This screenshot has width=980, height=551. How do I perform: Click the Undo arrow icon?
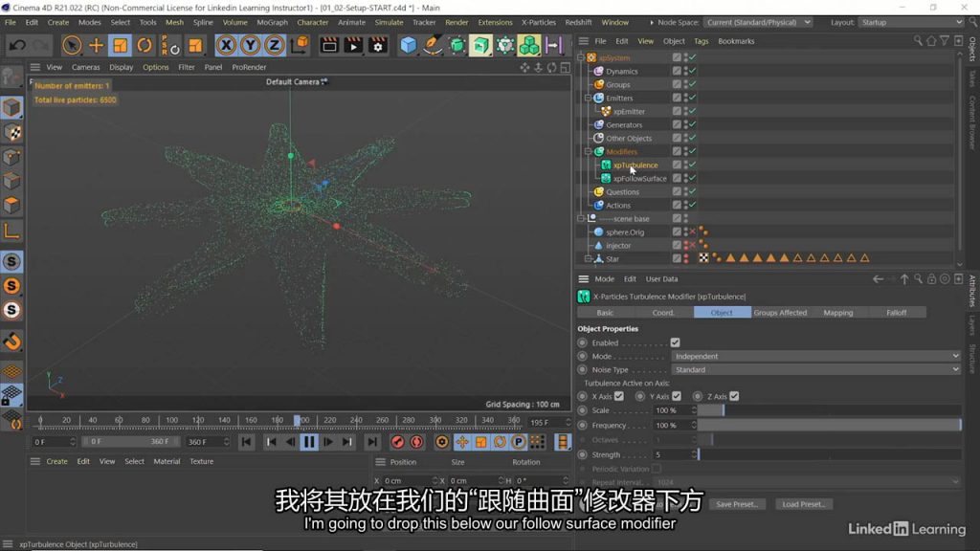[x=17, y=45]
